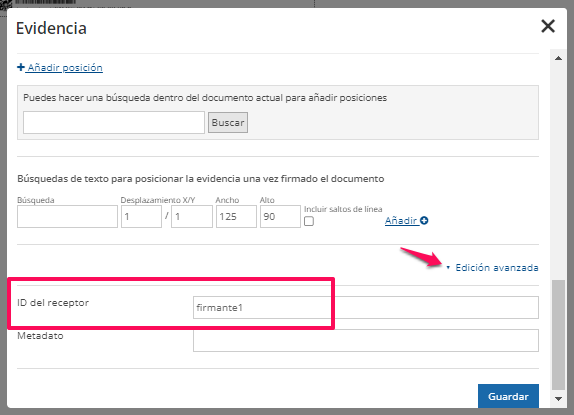
Task: Click the empty Metadato input field
Action: click(x=366, y=340)
